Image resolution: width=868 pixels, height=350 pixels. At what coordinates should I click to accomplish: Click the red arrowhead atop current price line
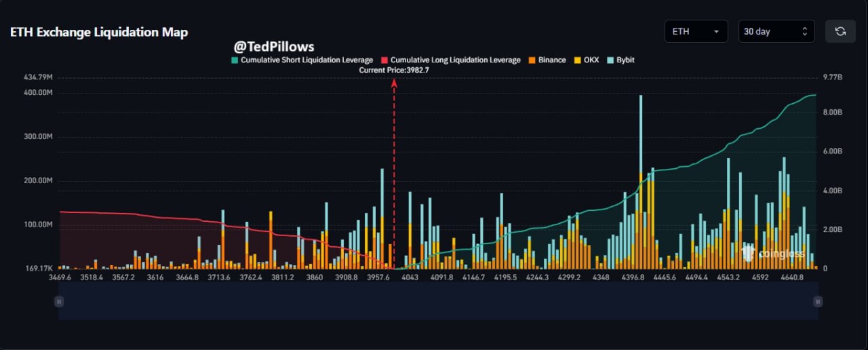point(394,82)
